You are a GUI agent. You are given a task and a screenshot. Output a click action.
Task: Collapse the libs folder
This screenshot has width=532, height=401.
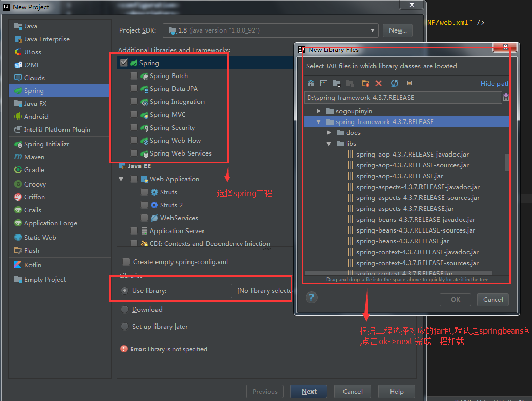point(329,143)
